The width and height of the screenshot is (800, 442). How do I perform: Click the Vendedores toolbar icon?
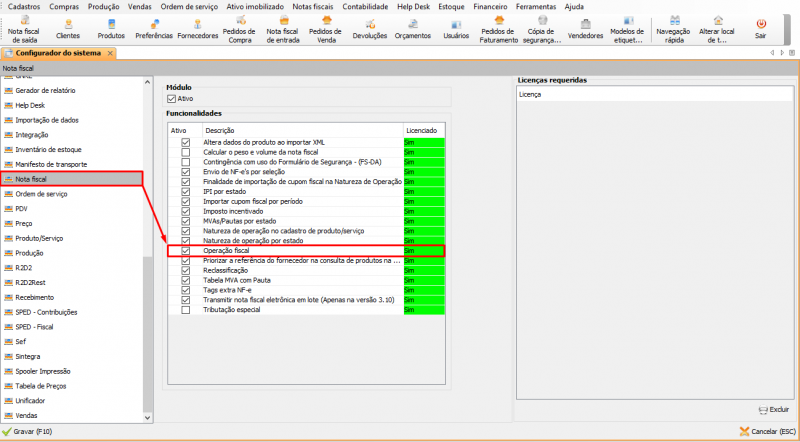(x=585, y=26)
